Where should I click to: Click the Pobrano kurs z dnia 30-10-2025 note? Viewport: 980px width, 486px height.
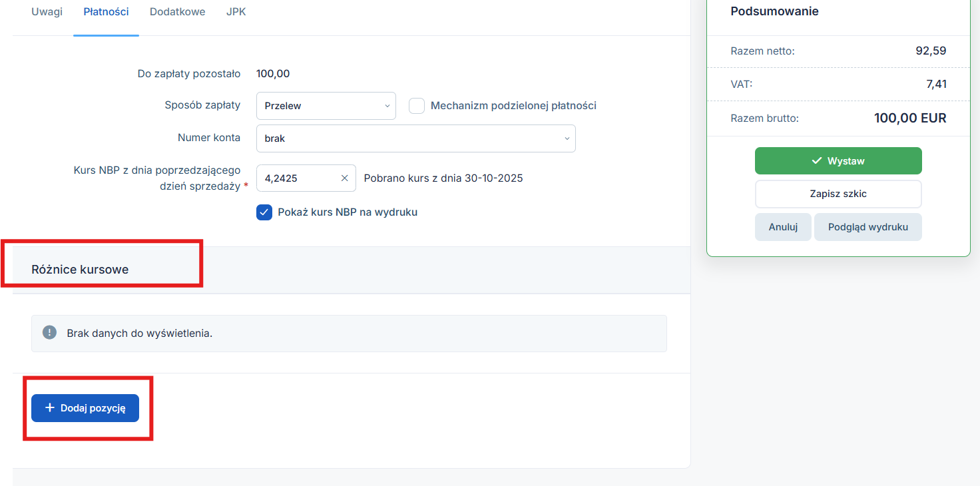443,178
